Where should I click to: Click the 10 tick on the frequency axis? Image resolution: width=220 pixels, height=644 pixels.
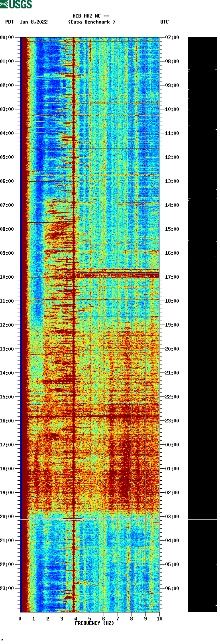(x=159, y=618)
